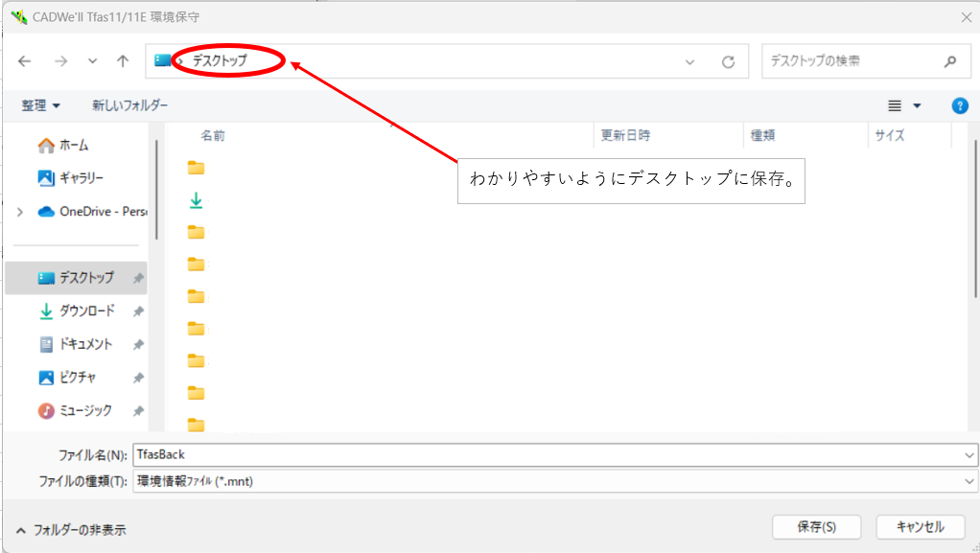The height and width of the screenshot is (553, 980).
Task: Select ミュージック in the navigation pane
Action: [75, 410]
